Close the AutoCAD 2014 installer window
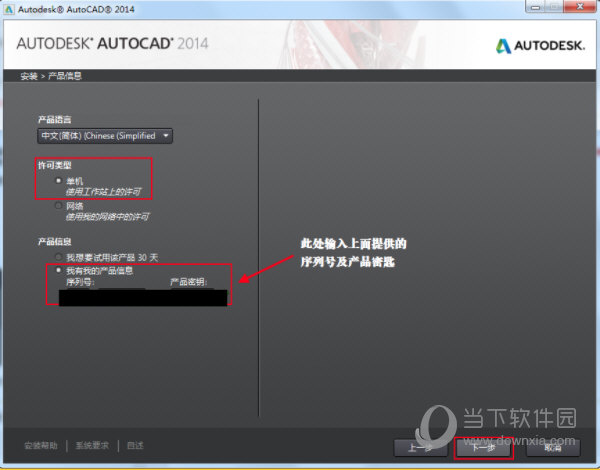Screen dimensions: 600x470 tap(580, 7)
